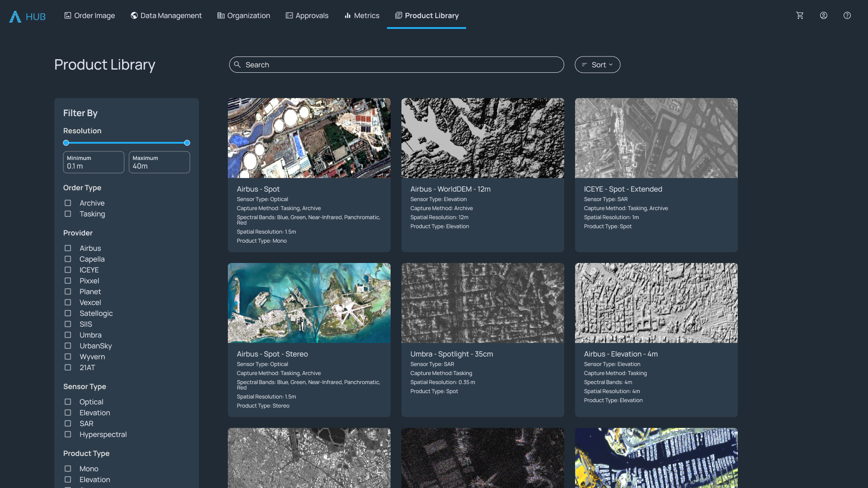
Task: Enable the Archive order type filter
Action: (67, 203)
